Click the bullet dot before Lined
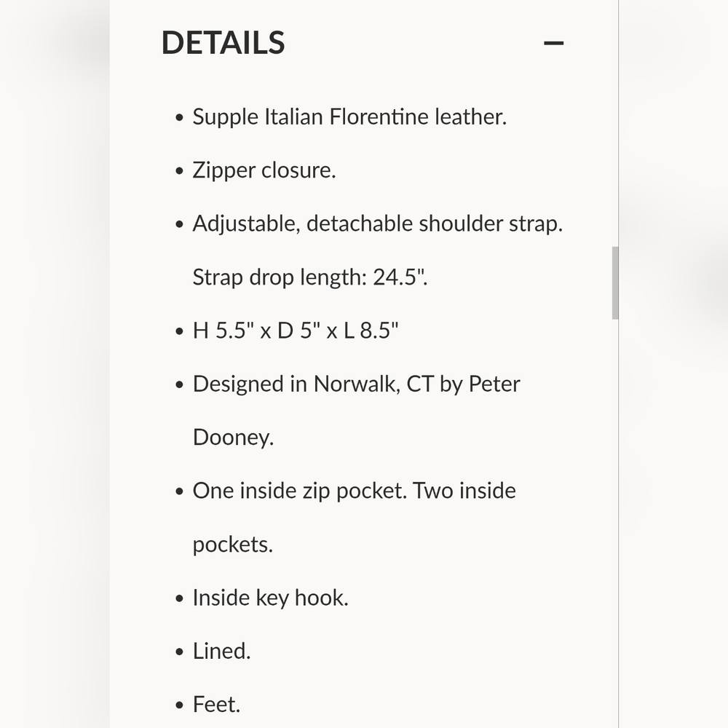This screenshot has height=728, width=728. click(180, 652)
